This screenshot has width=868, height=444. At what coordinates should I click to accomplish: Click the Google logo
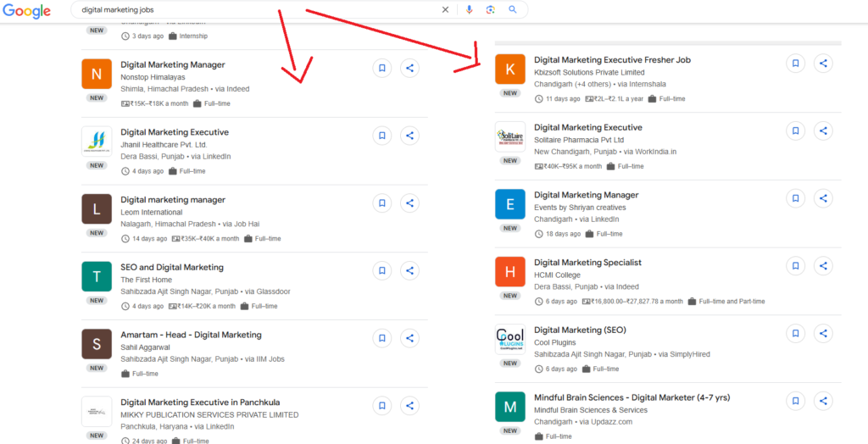coord(26,10)
